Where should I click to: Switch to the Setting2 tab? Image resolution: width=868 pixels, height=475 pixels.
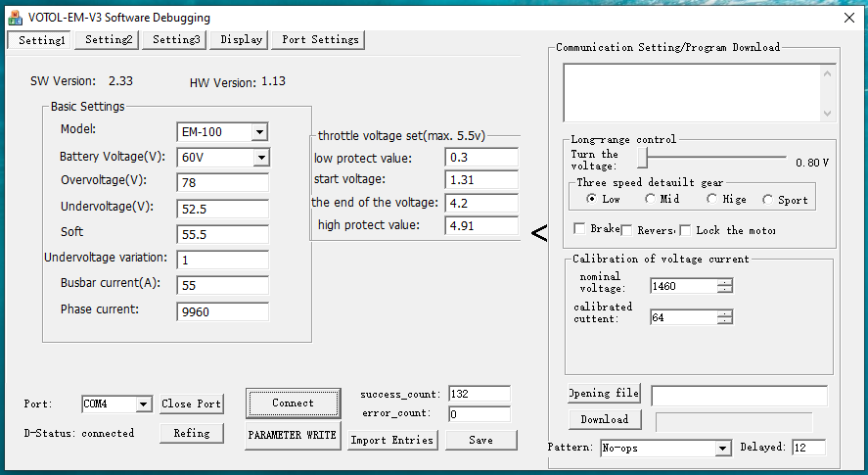click(x=108, y=39)
